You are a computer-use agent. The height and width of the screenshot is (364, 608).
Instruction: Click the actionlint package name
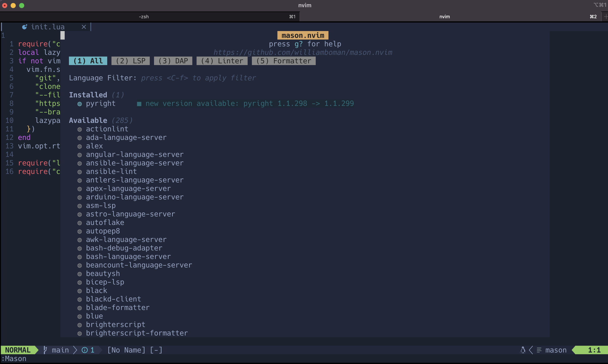[107, 129]
